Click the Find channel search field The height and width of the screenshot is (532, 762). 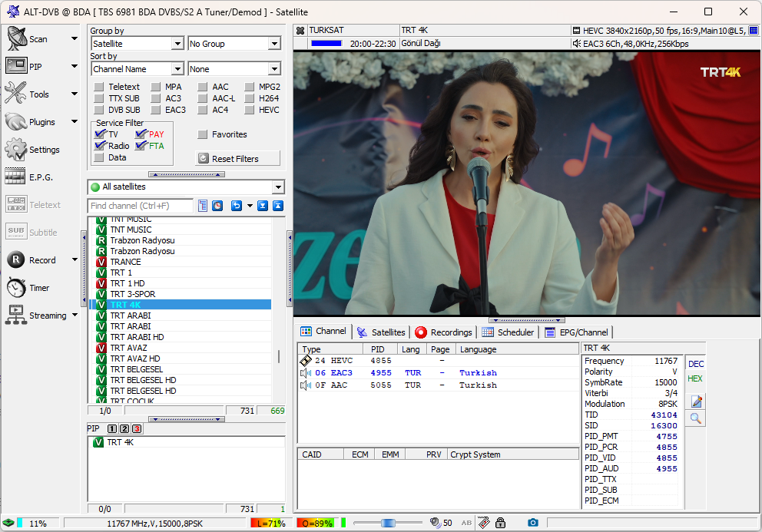pyautogui.click(x=141, y=206)
